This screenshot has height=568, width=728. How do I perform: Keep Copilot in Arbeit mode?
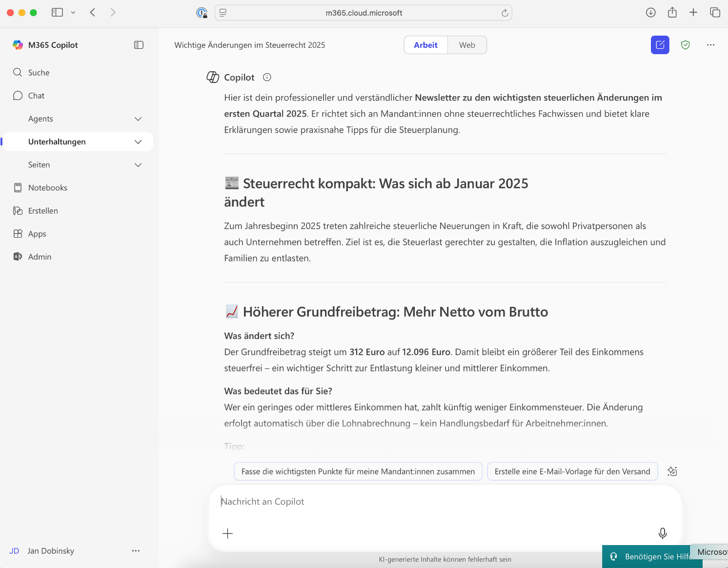pyautogui.click(x=425, y=44)
